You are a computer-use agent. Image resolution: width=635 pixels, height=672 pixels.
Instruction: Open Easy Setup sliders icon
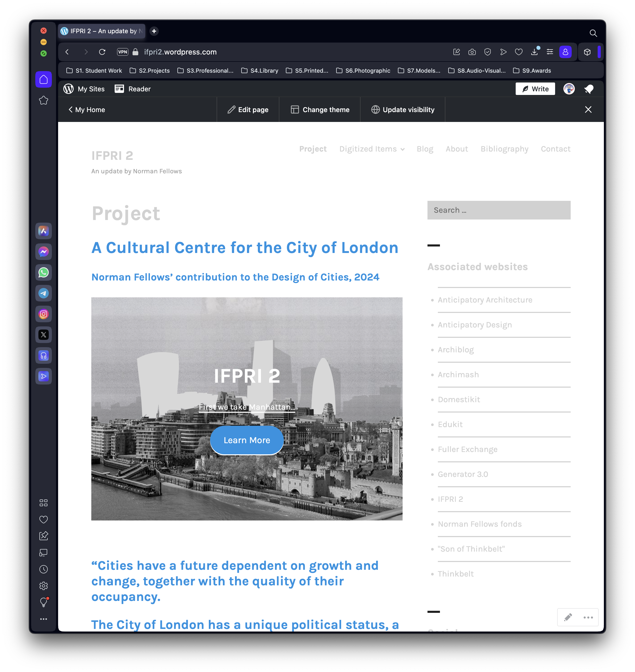550,52
